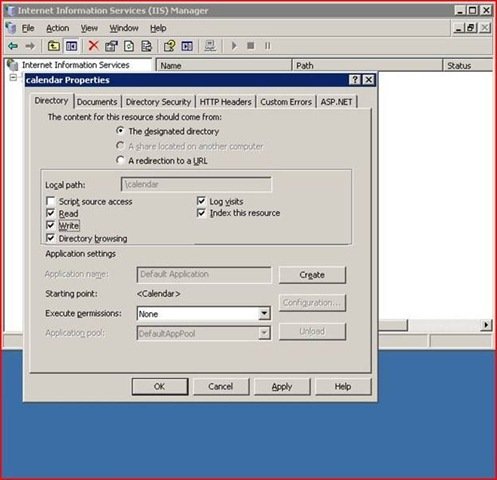Stop the item with square icon

tap(251, 46)
